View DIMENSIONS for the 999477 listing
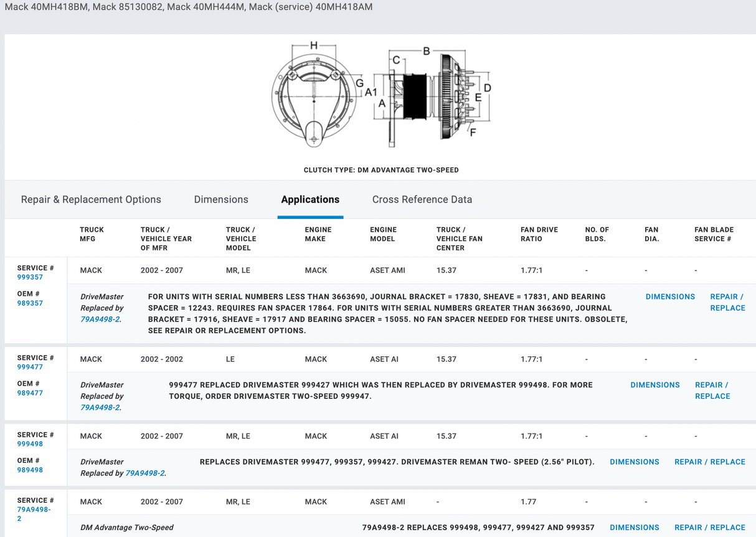The width and height of the screenshot is (756, 537). 655,385
